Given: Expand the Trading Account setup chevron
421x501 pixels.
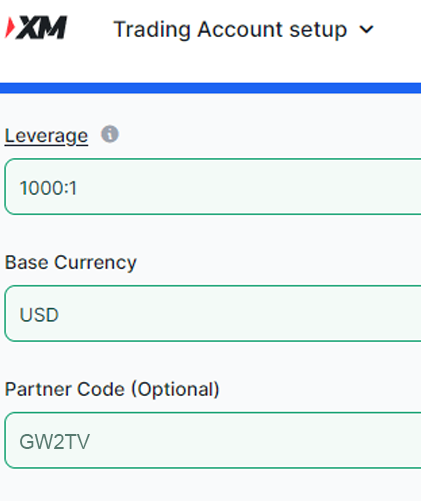Looking at the screenshot, I should [366, 30].
